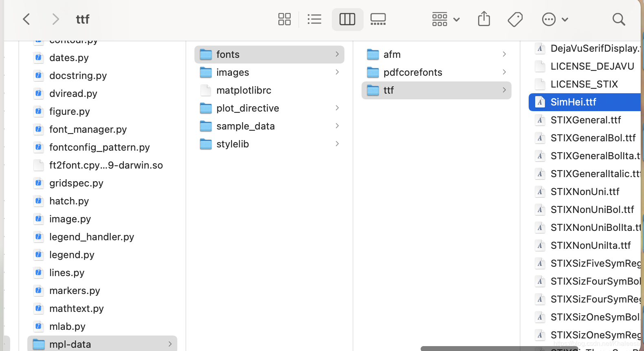Image resolution: width=644 pixels, height=351 pixels.
Task: Click the mathtext.py file icon
Action: 39,308
